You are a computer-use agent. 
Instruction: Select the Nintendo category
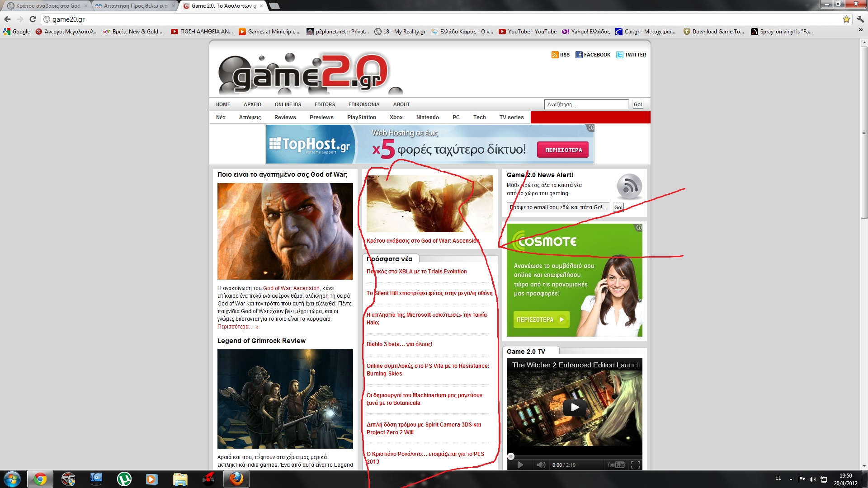427,117
